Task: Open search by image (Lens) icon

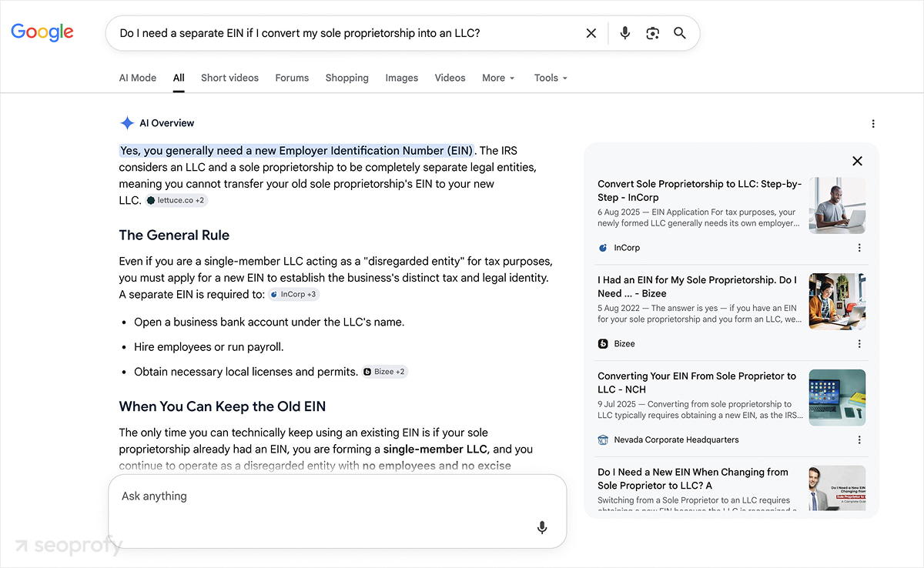Action: click(653, 33)
